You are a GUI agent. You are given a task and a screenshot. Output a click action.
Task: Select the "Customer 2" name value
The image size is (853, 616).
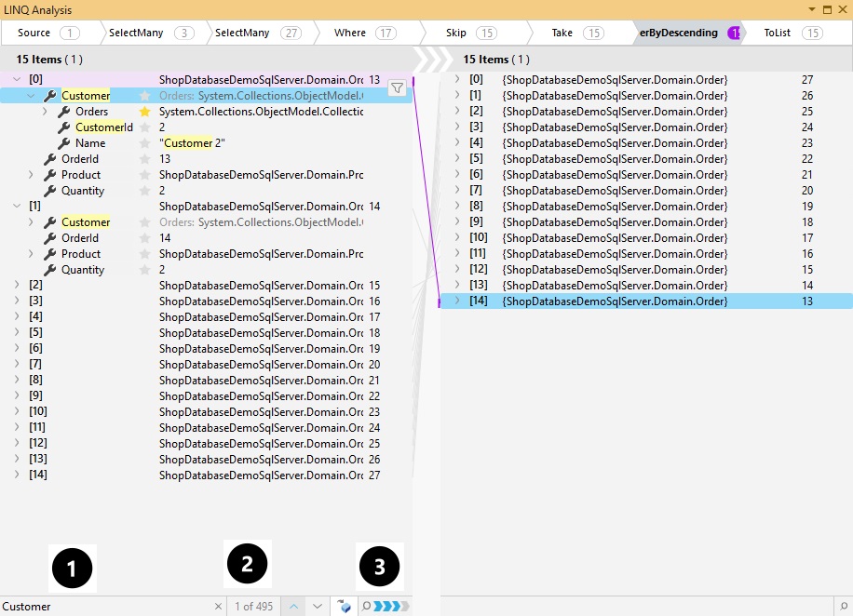(192, 143)
